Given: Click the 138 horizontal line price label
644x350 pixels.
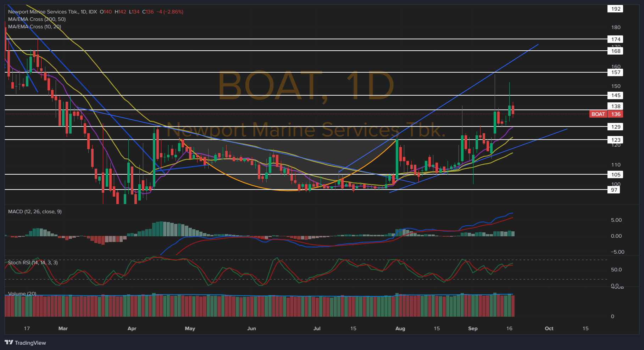Looking at the screenshot, I should click(x=616, y=106).
